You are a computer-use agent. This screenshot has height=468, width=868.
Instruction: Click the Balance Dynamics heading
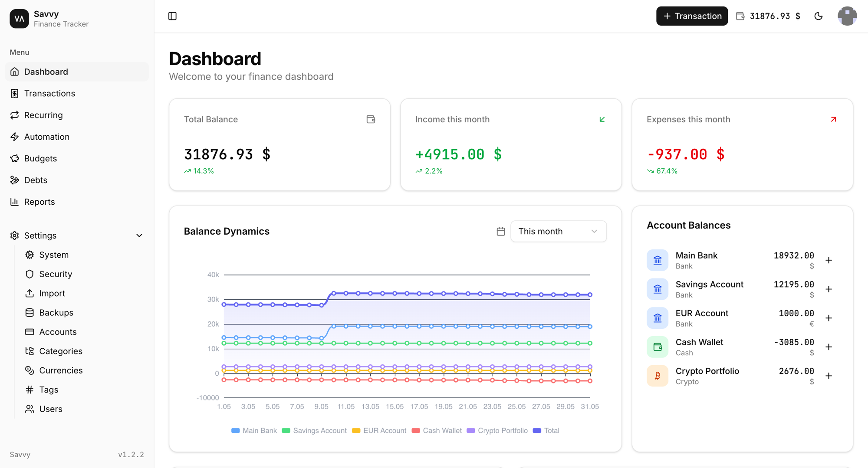pyautogui.click(x=227, y=231)
